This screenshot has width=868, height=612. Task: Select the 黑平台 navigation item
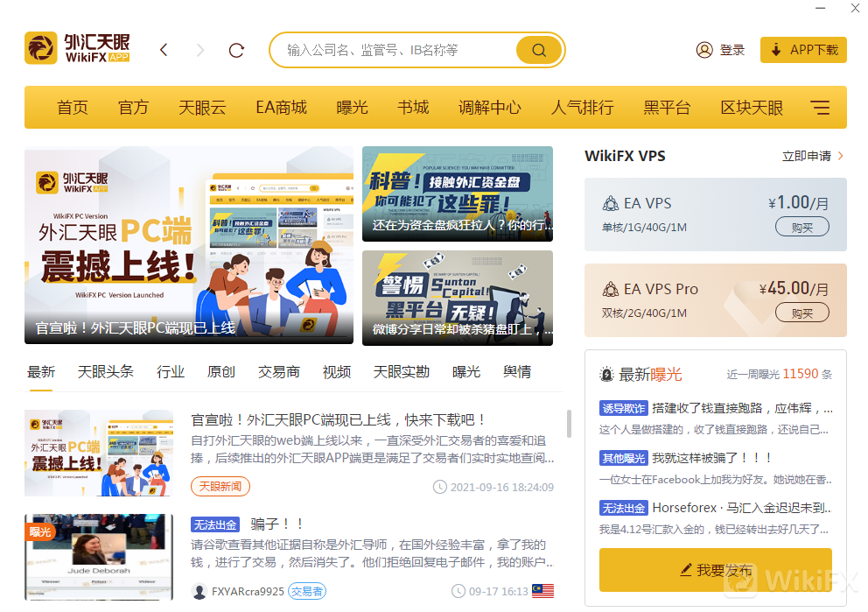click(x=667, y=108)
